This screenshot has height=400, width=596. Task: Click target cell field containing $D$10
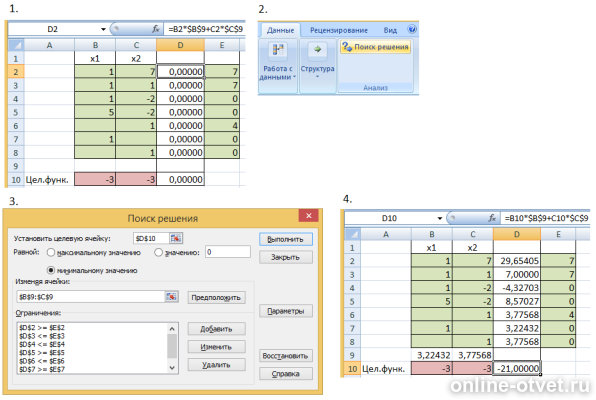point(151,238)
